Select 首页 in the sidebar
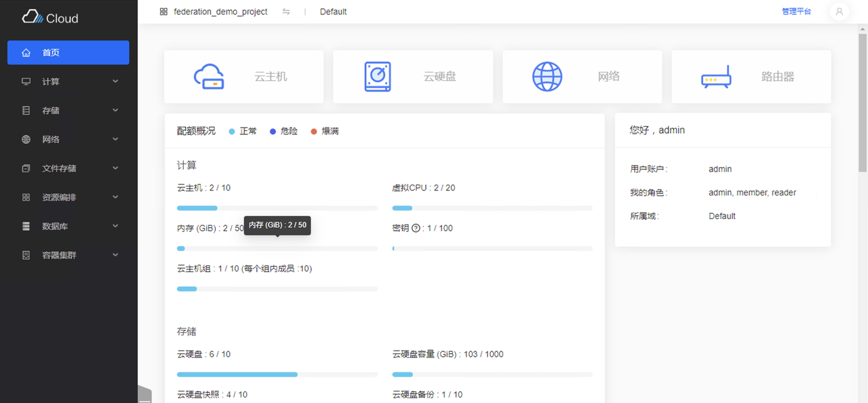The height and width of the screenshot is (403, 868). [x=68, y=52]
